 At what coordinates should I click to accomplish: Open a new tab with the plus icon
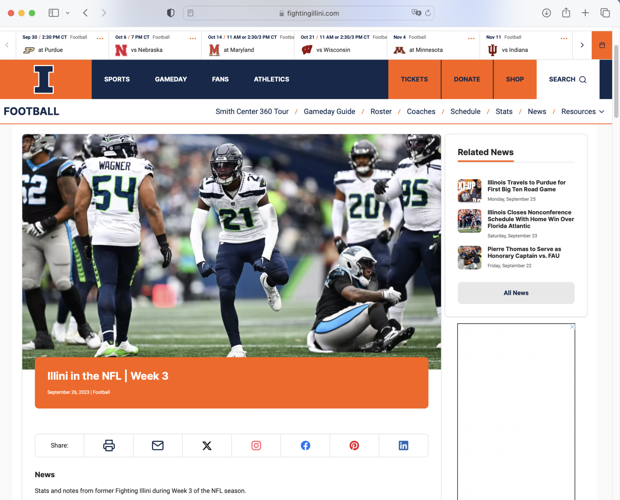pos(585,13)
